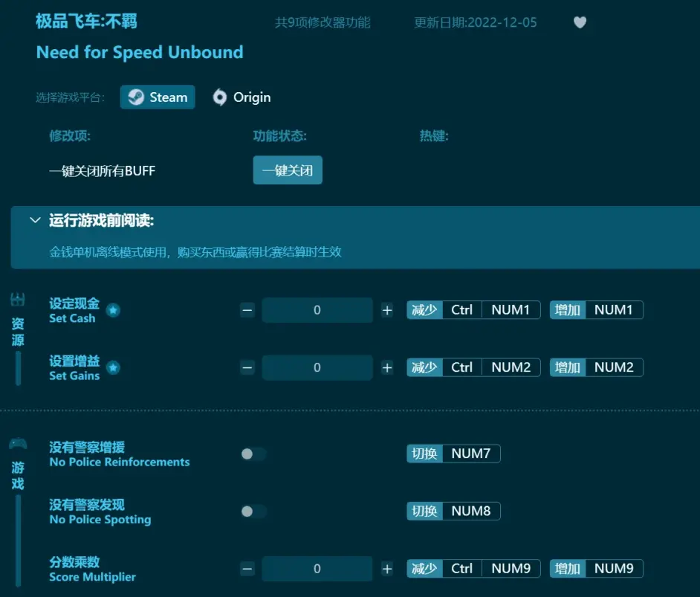Click the 一键关闭 button to disable BUFFs

click(288, 170)
